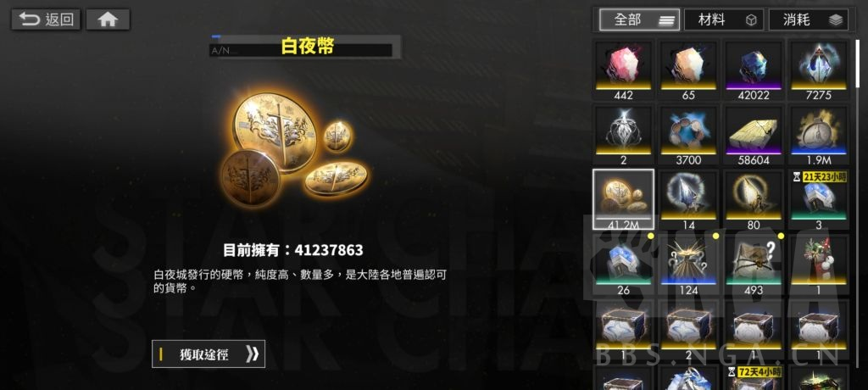Select the timed item with 21天23小時
The width and height of the screenshot is (868, 390).
[x=819, y=200]
